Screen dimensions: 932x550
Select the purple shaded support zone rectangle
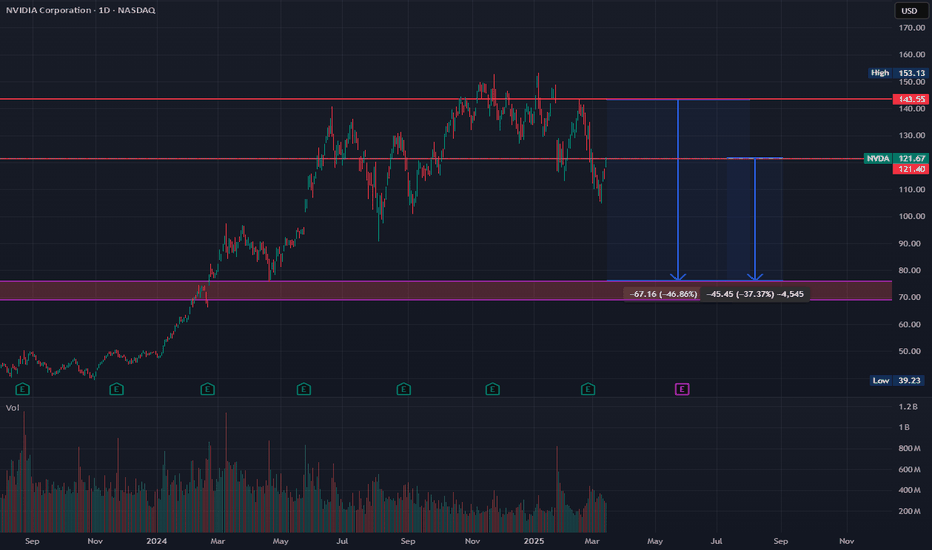click(446, 291)
